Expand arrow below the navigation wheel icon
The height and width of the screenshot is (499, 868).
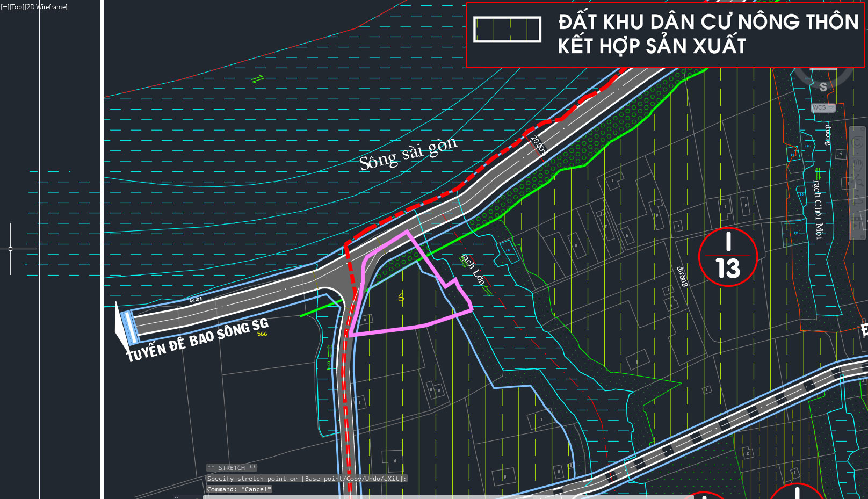click(857, 153)
